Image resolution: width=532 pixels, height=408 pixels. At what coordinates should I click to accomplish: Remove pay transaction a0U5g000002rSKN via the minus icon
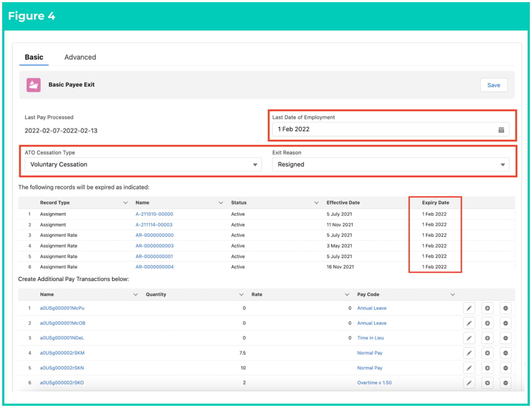pos(505,368)
